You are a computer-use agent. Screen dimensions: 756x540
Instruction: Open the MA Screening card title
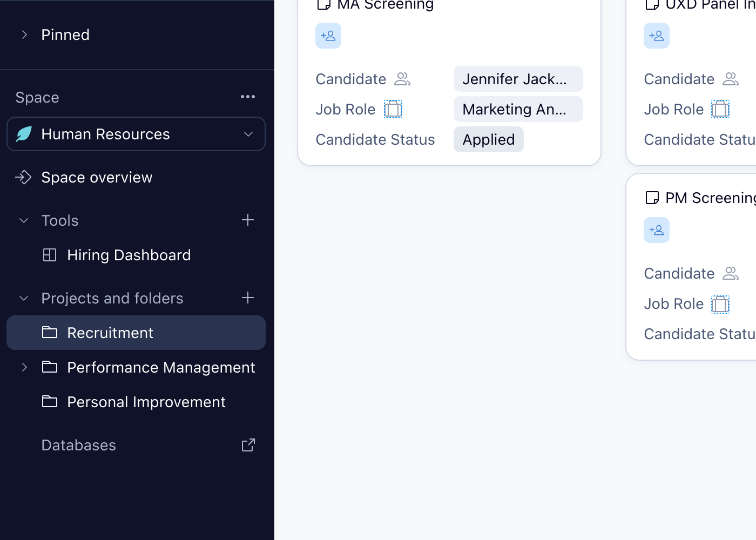pos(386,4)
